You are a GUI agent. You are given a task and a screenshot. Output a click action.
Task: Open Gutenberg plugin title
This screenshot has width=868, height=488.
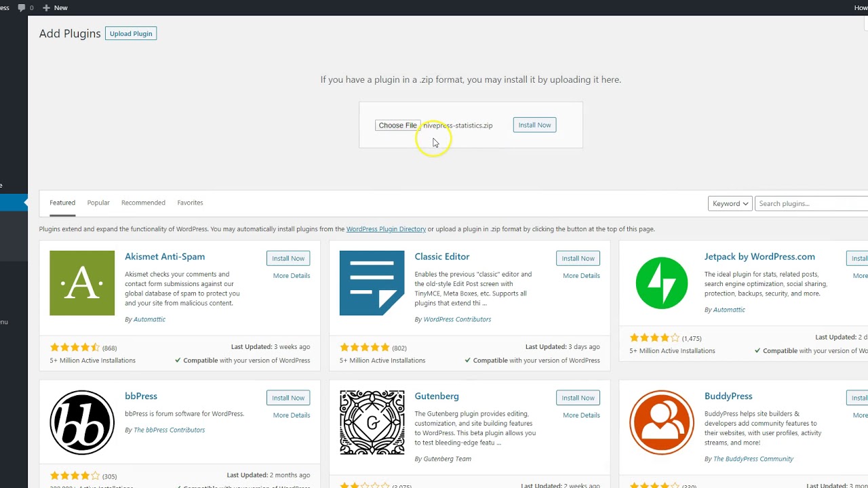tap(437, 396)
